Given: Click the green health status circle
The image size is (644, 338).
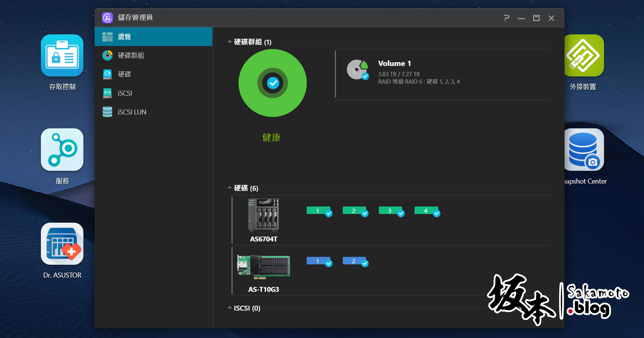Looking at the screenshot, I should tap(272, 83).
